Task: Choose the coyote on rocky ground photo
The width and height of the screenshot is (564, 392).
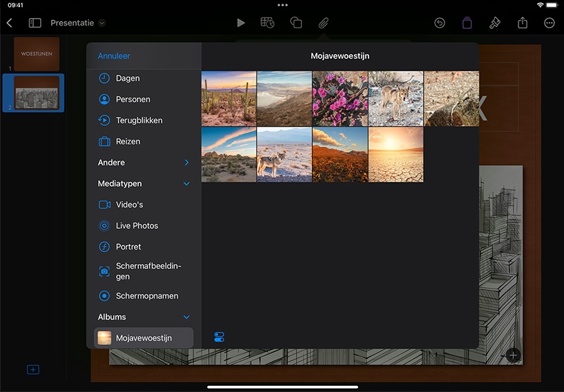Action: pyautogui.click(x=395, y=99)
